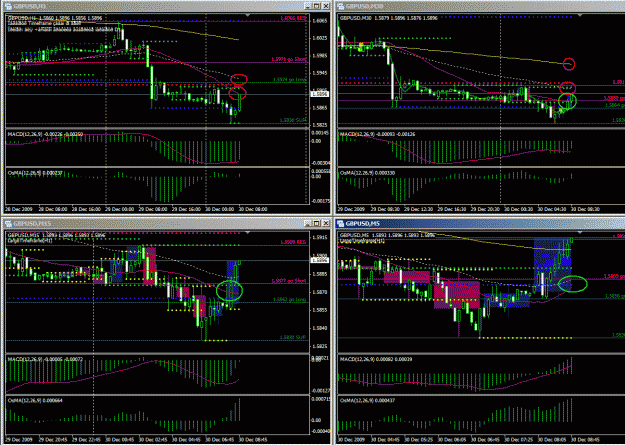Close the GBPUSD,H1 chart window
Viewport: 625px width, 445px height.
[326, 6]
